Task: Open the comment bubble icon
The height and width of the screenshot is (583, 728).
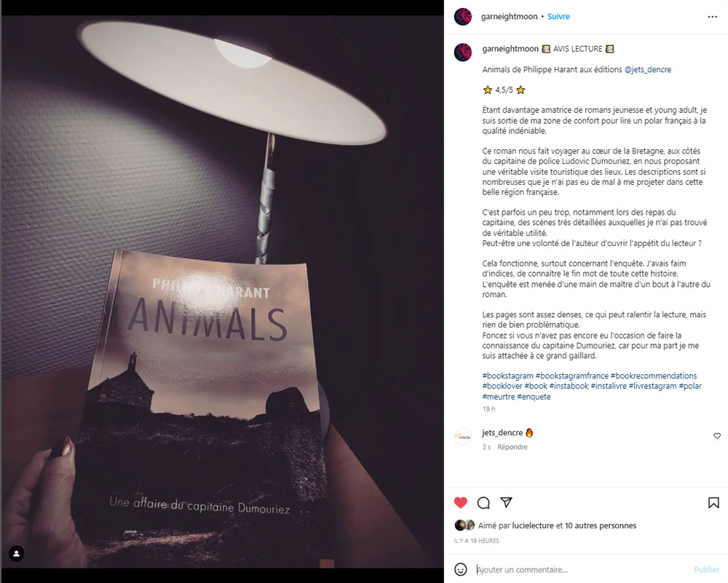Action: click(483, 503)
